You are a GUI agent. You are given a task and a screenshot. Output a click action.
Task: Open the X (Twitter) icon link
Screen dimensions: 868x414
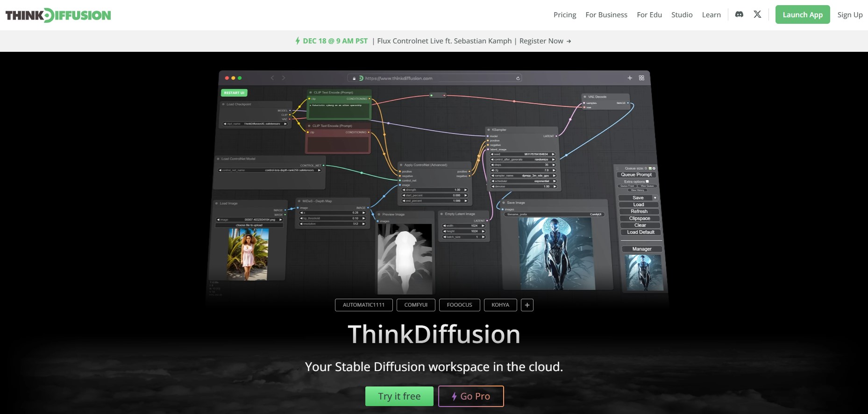pos(757,14)
